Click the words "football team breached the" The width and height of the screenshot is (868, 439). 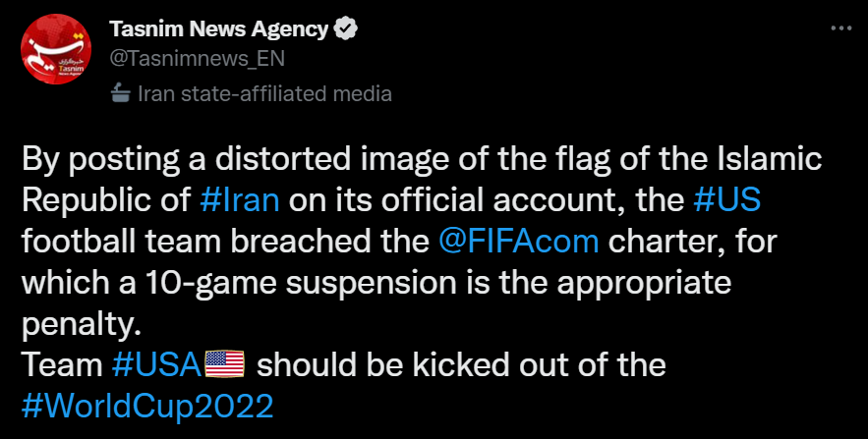226,242
